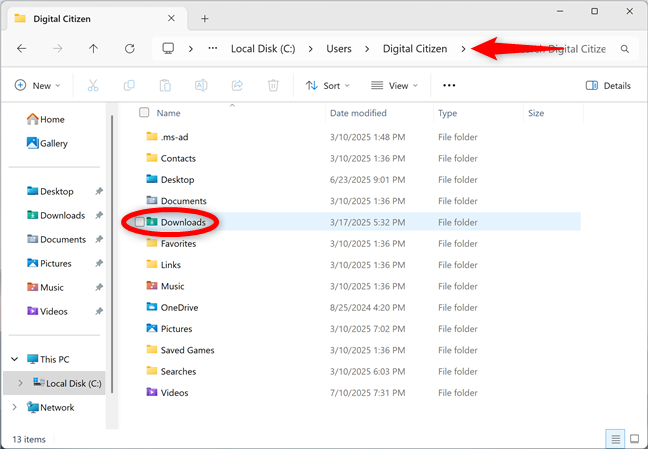Open the New item dropdown
Image resolution: width=648 pixels, height=449 pixels.
[x=38, y=86]
